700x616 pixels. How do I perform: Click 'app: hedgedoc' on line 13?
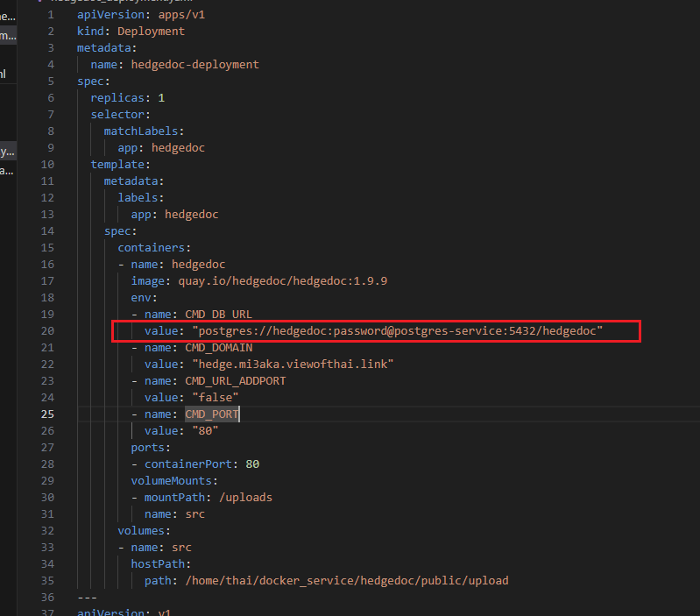coord(174,215)
